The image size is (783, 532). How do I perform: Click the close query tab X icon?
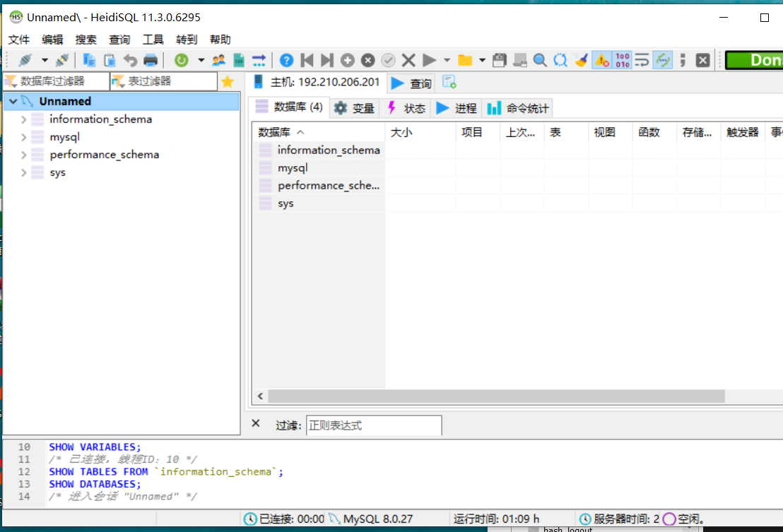point(703,60)
